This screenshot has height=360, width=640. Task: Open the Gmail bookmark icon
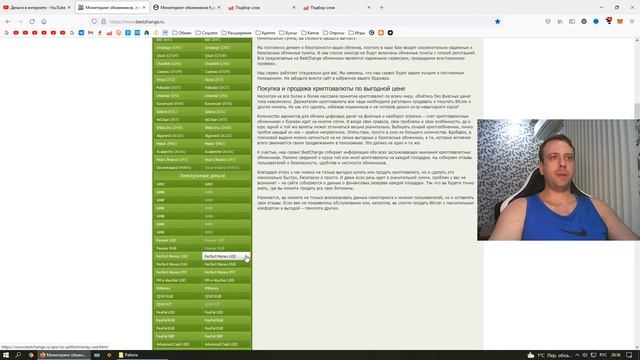coord(91,33)
